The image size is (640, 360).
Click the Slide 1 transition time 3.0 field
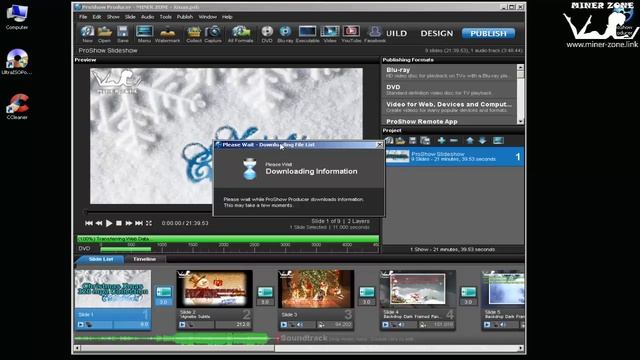point(164,302)
